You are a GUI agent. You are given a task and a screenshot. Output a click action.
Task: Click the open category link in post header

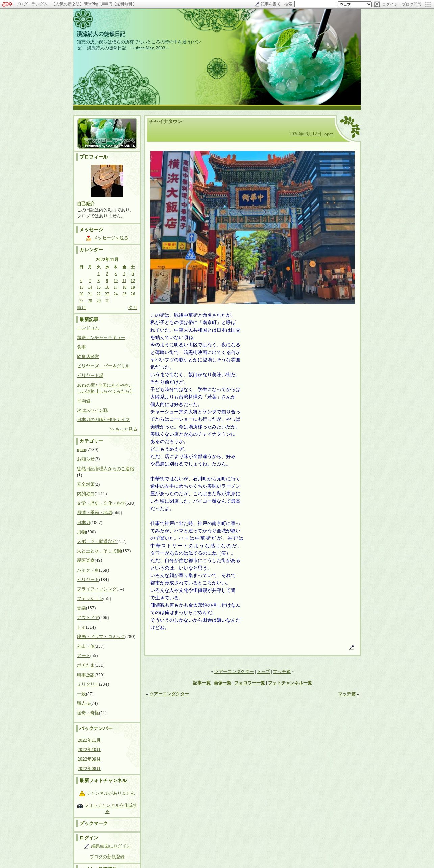329,134
